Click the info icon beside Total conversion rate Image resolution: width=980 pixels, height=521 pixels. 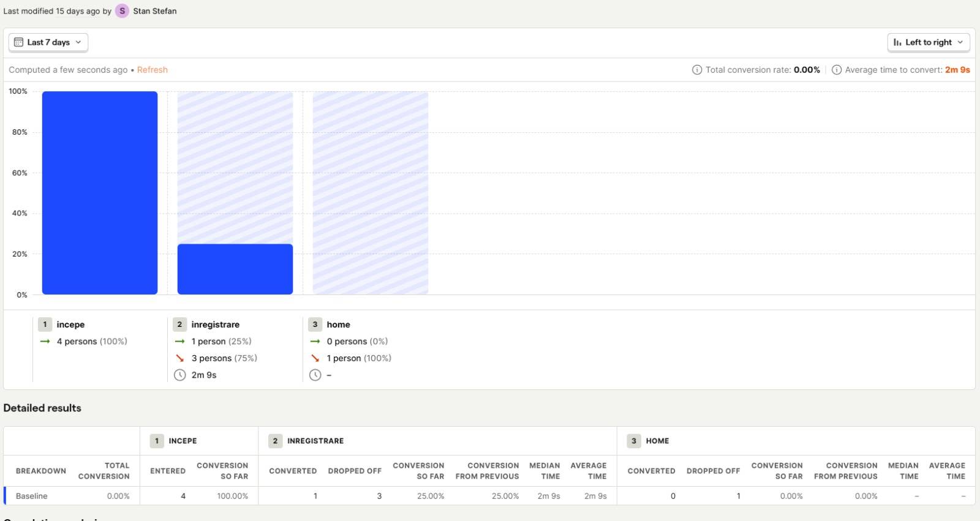pyautogui.click(x=697, y=70)
